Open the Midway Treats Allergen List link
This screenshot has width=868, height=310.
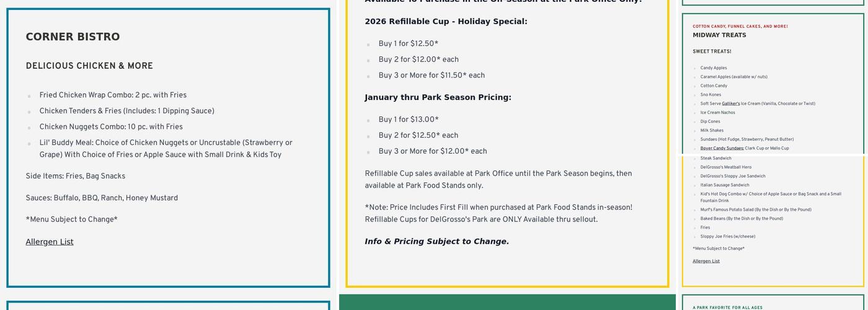706,261
